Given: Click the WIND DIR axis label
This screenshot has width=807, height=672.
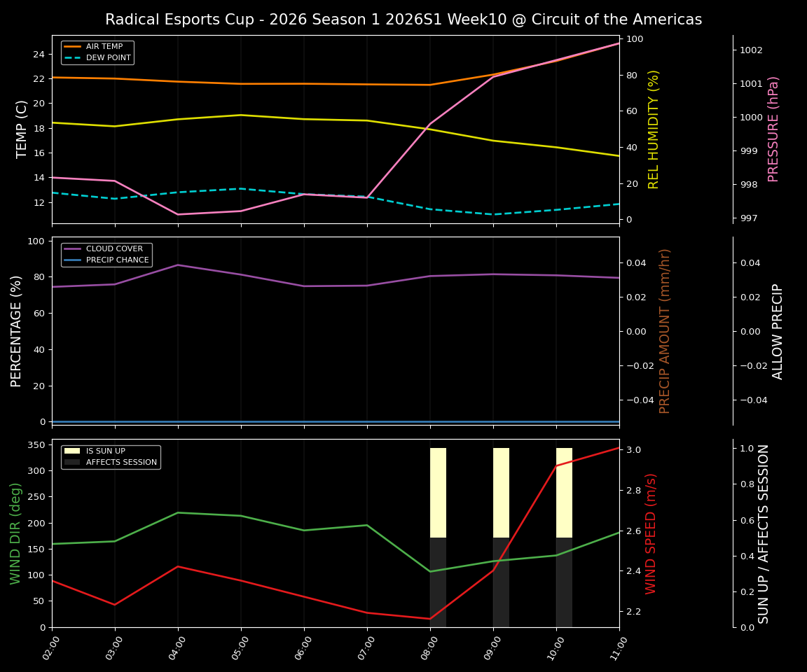Looking at the screenshot, I should 15,534.
